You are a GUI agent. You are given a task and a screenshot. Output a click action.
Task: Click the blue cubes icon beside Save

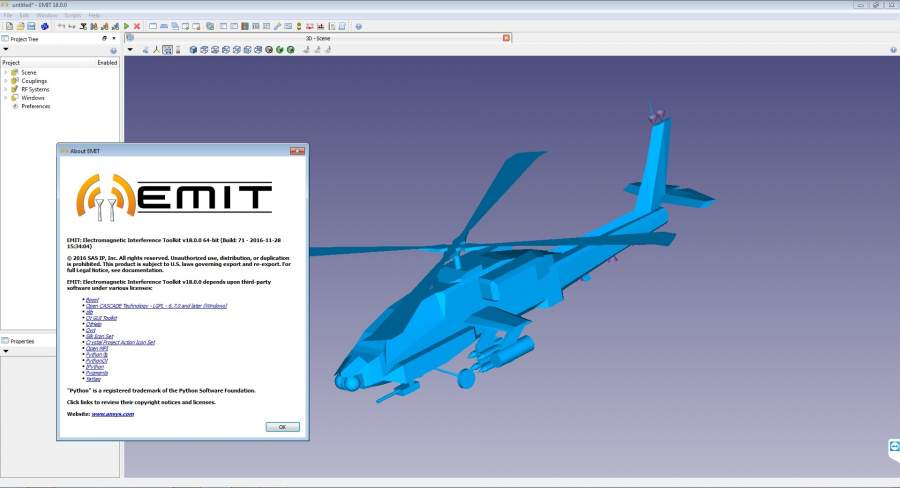[45, 26]
